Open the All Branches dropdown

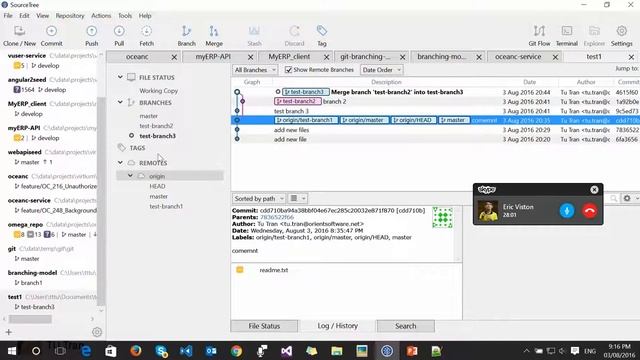(x=255, y=70)
